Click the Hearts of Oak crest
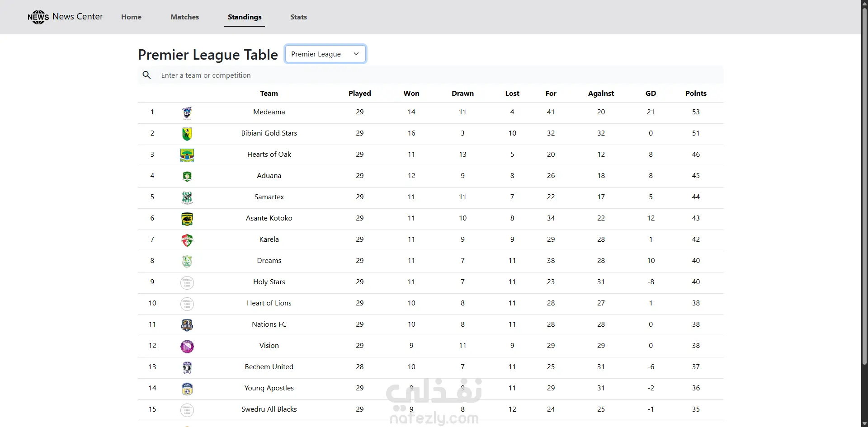Image resolution: width=868 pixels, height=427 pixels. (x=187, y=155)
